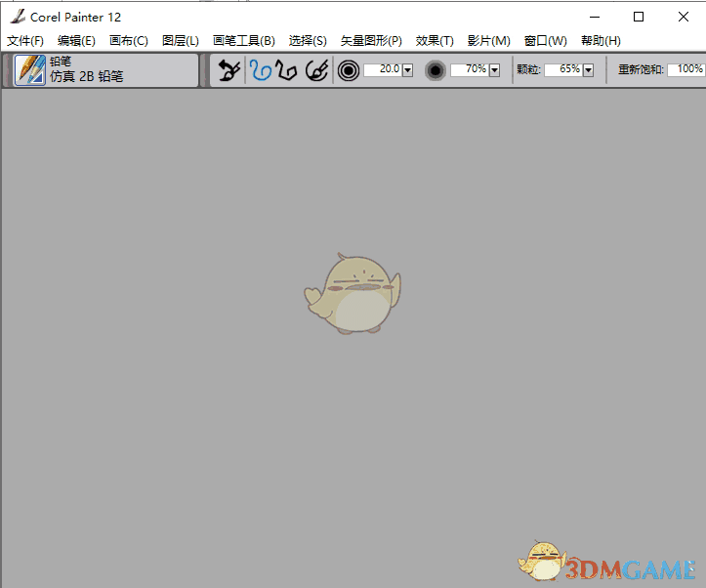Screen dimensions: 706x588
Task: Click the 重新饱和 label
Action: coord(641,69)
